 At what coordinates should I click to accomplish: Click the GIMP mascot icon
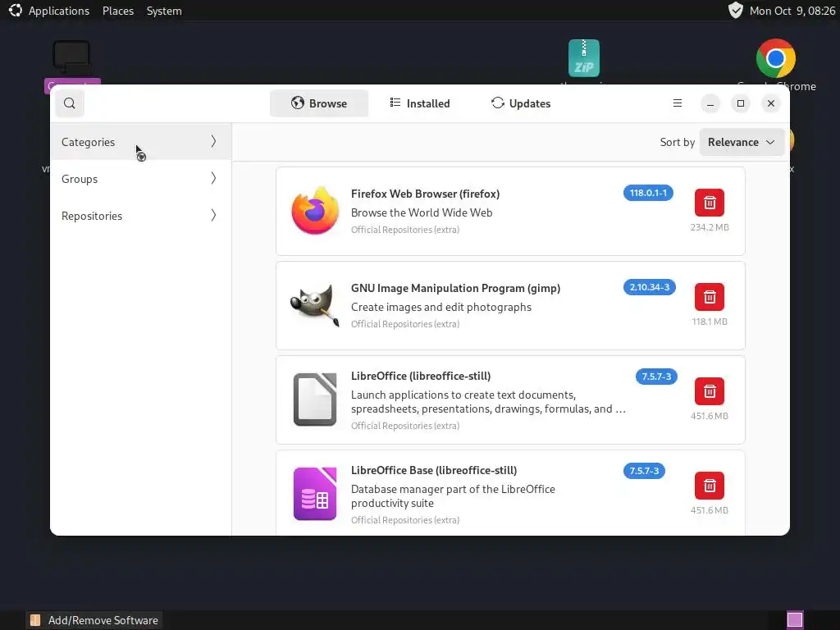click(x=315, y=305)
